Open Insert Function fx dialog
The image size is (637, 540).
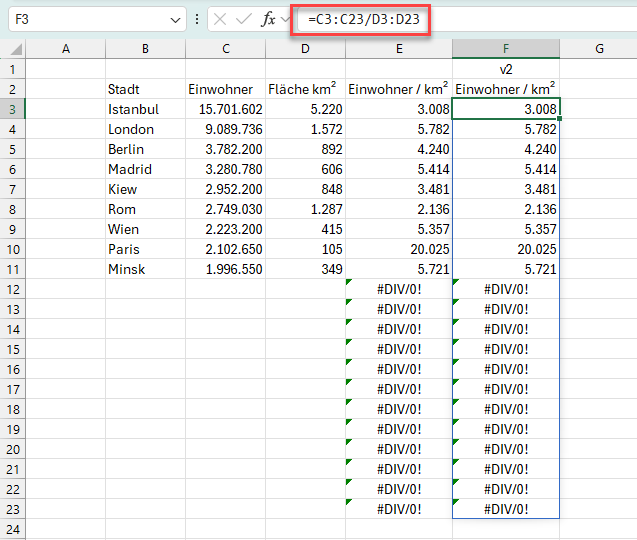pos(269,19)
